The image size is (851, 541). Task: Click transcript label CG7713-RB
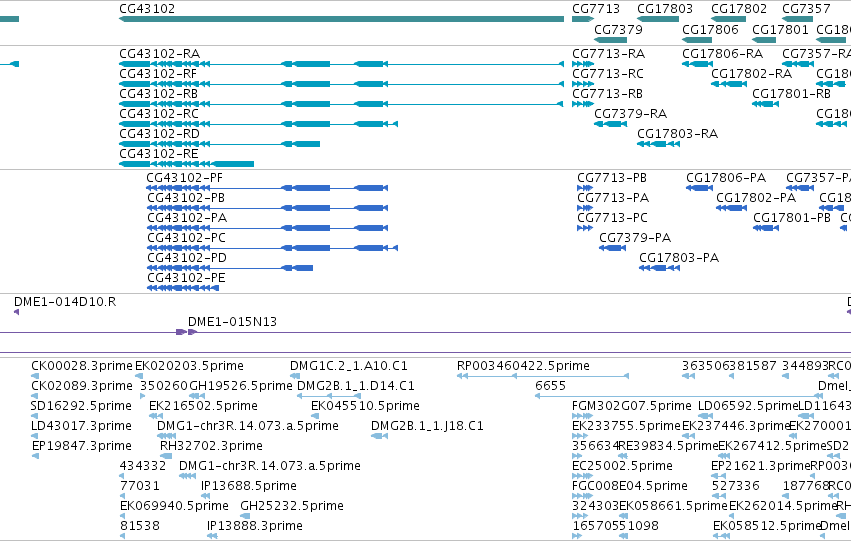click(607, 94)
